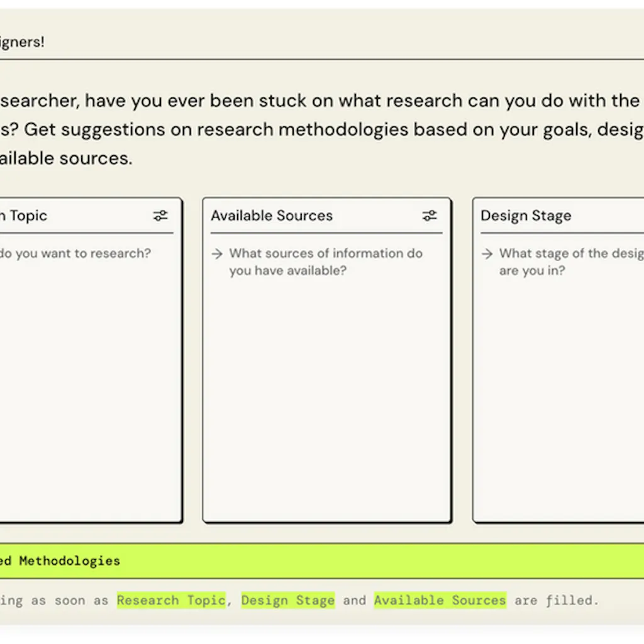
Task: Expand the green Suggested Methodologies bar
Action: click(x=322, y=560)
